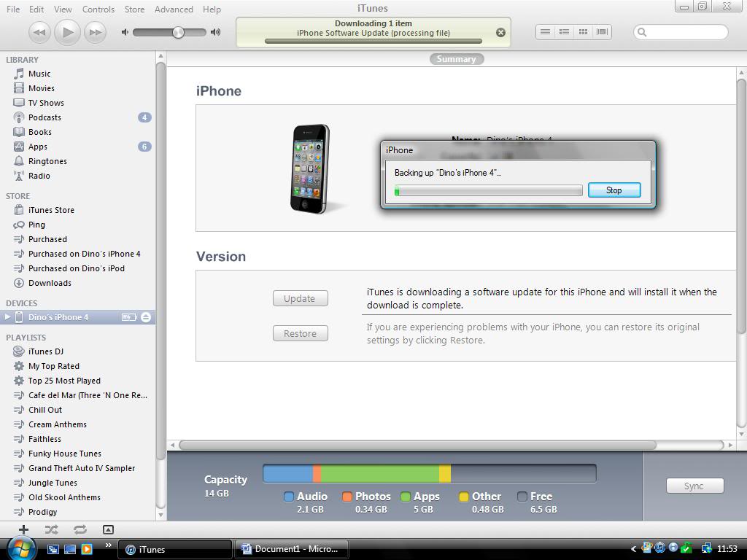Screen dimensions: 747x560
Task: Open the View menu
Action: (x=63, y=9)
